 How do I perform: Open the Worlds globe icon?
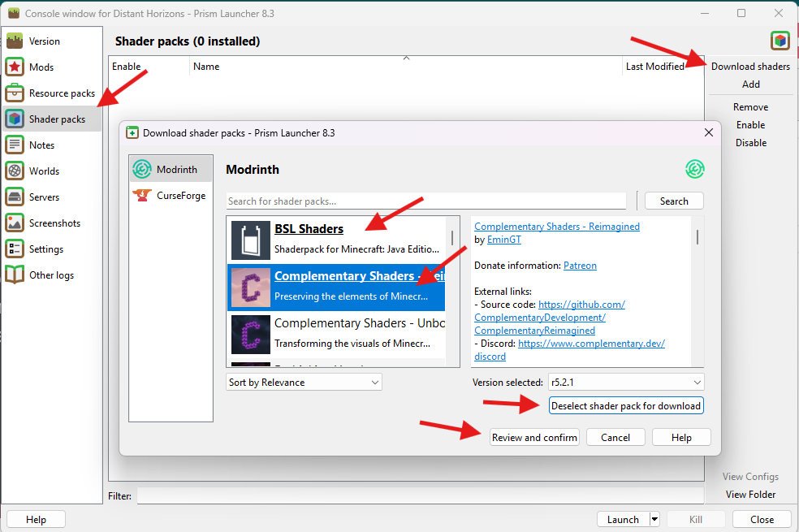[15, 171]
